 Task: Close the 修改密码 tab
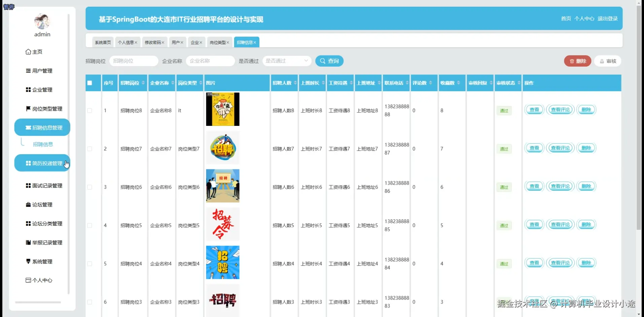pos(163,42)
